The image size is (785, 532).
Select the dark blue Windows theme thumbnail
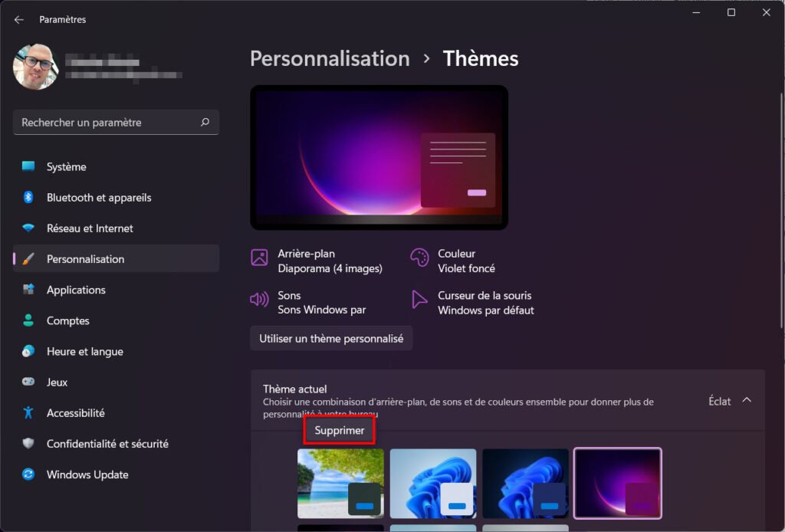(525, 484)
